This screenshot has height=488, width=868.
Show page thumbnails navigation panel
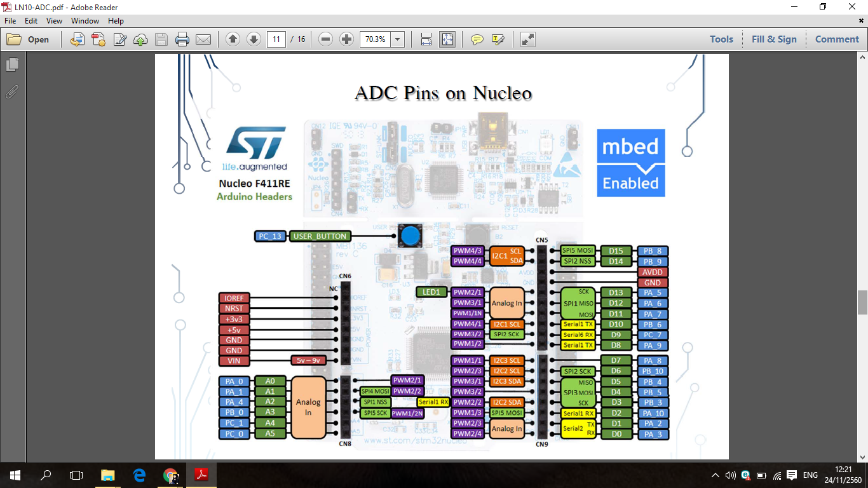(12, 65)
